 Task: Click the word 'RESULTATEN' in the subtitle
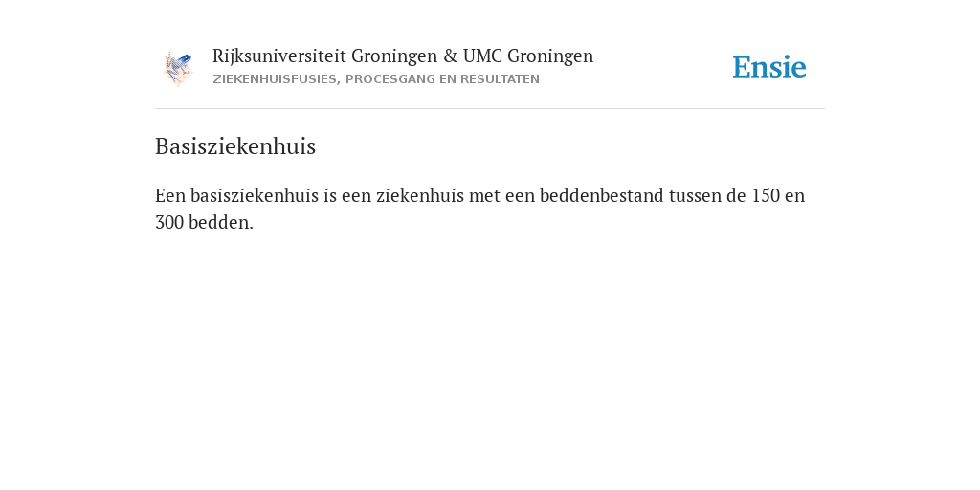(x=500, y=79)
